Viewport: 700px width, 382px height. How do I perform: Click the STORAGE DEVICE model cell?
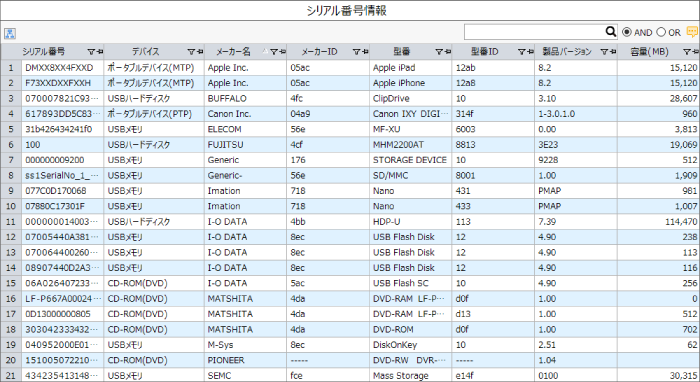click(411, 160)
